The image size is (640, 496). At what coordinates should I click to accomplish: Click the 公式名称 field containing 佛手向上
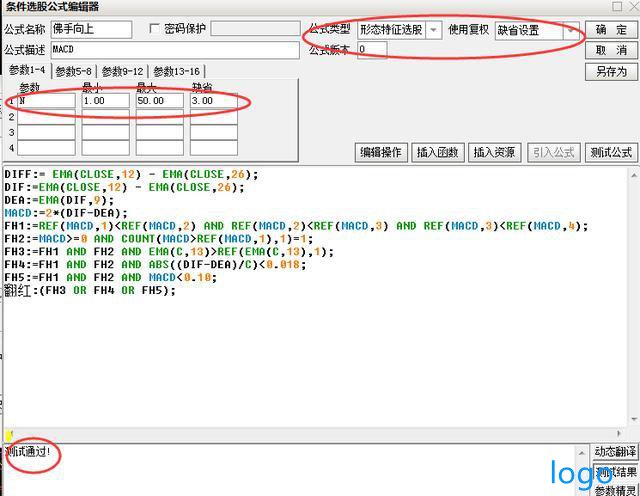(91, 30)
